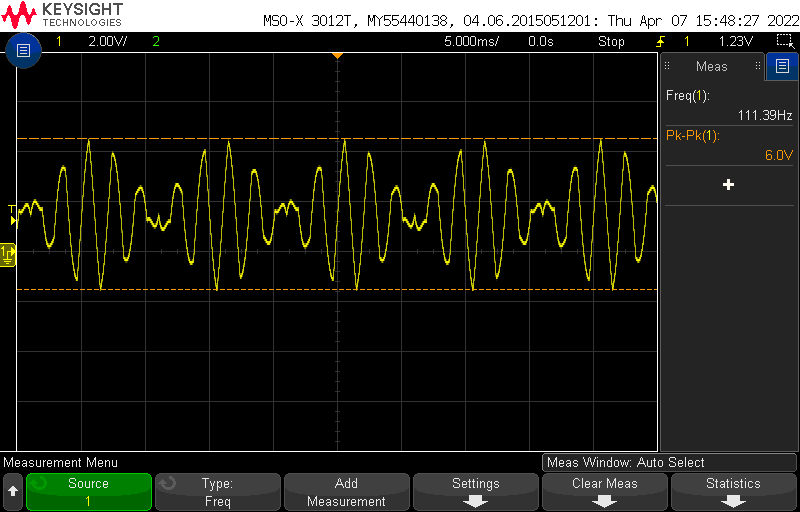
Task: Open the Statistics submenu
Action: click(733, 492)
